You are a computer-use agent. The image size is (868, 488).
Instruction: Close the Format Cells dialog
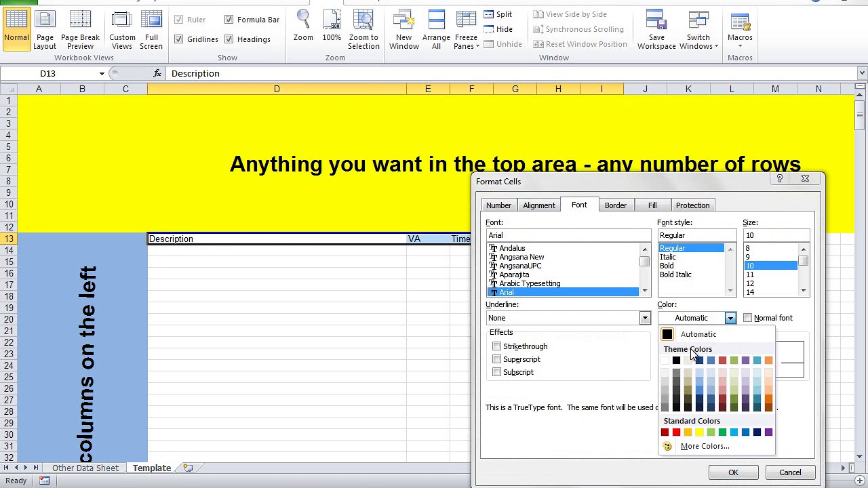click(x=805, y=179)
